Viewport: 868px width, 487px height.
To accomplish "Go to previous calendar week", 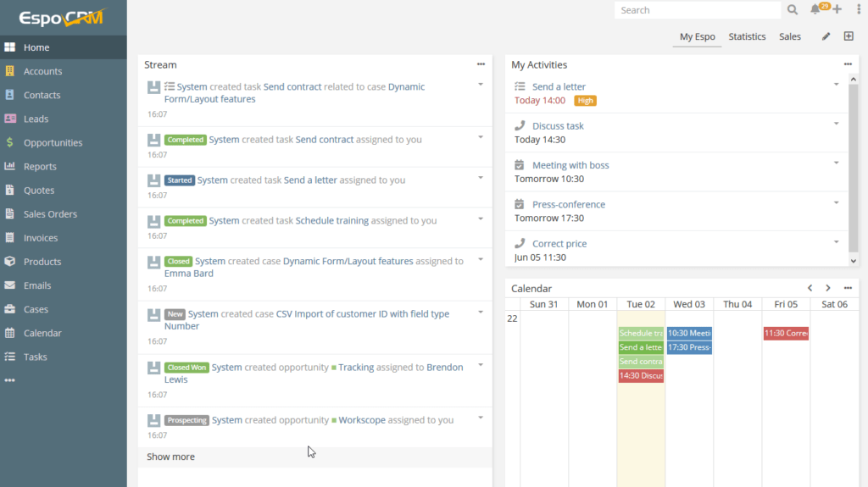I will [x=810, y=289].
